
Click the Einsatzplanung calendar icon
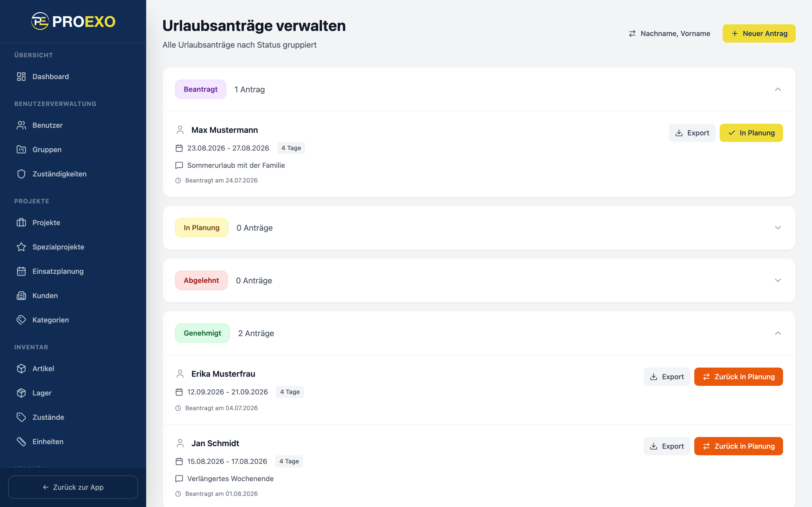point(21,271)
